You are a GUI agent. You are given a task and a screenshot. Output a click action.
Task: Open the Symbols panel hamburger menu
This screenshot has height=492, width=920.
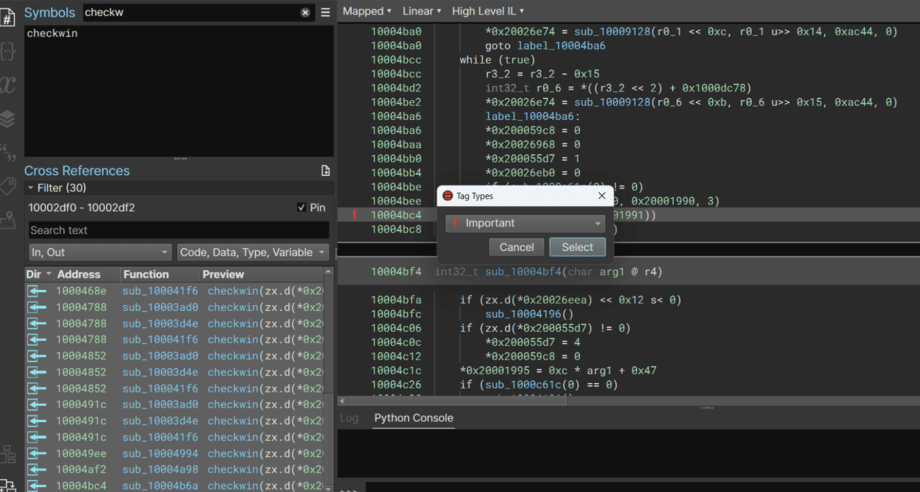point(325,13)
